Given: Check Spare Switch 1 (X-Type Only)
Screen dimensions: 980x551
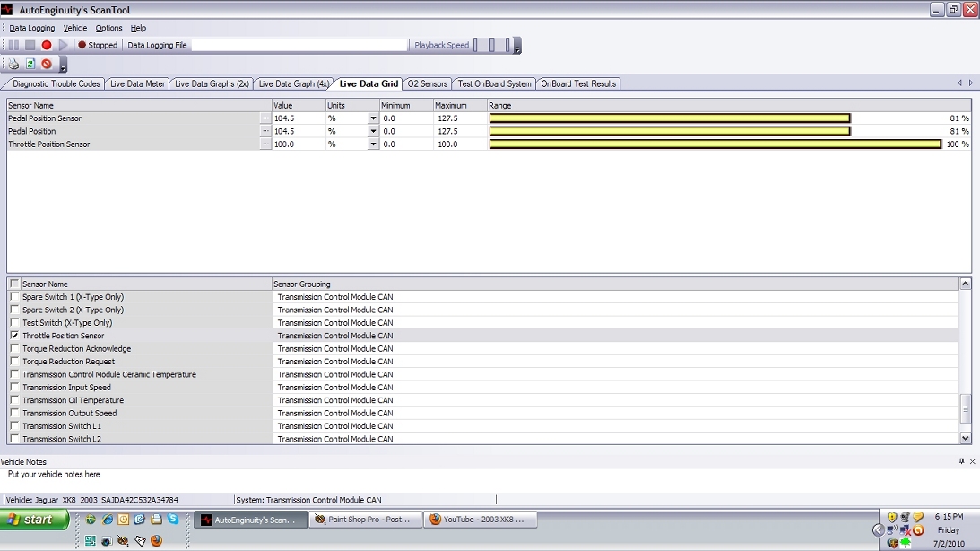Looking at the screenshot, I should point(14,297).
